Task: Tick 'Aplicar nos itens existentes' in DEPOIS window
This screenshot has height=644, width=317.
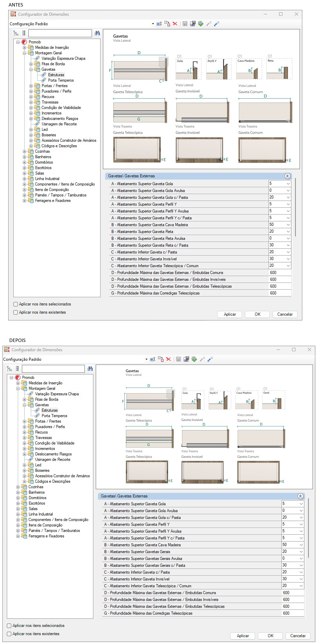Action: [9, 634]
